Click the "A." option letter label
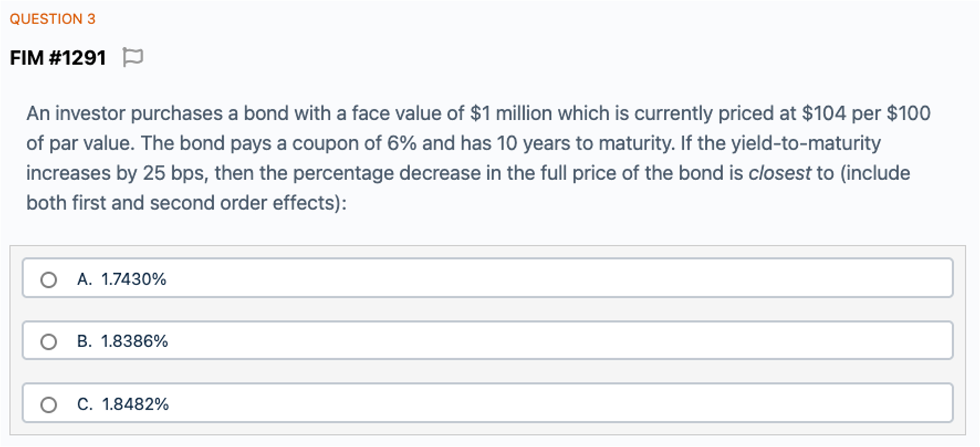980x447 pixels. click(x=85, y=279)
